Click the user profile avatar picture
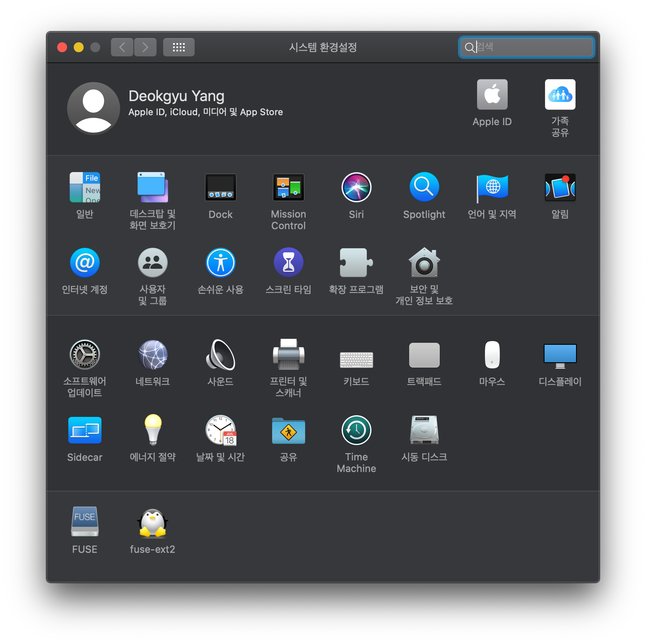The image size is (646, 644). [94, 109]
